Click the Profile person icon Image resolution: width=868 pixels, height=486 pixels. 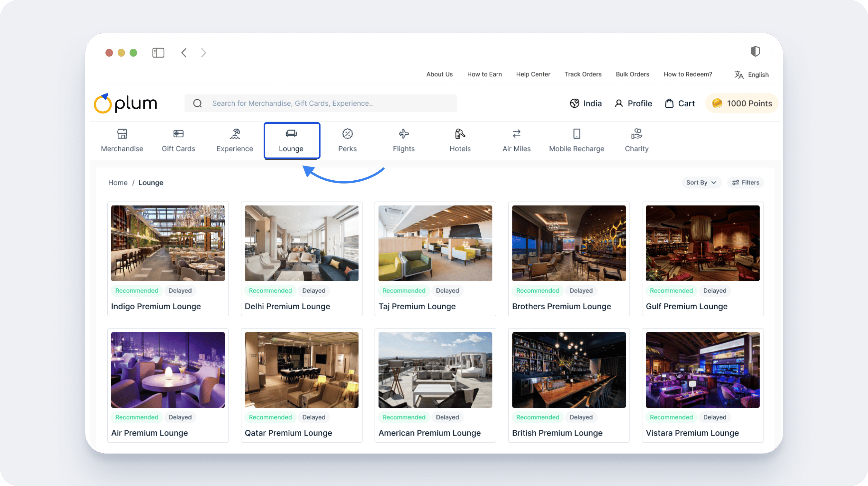619,104
